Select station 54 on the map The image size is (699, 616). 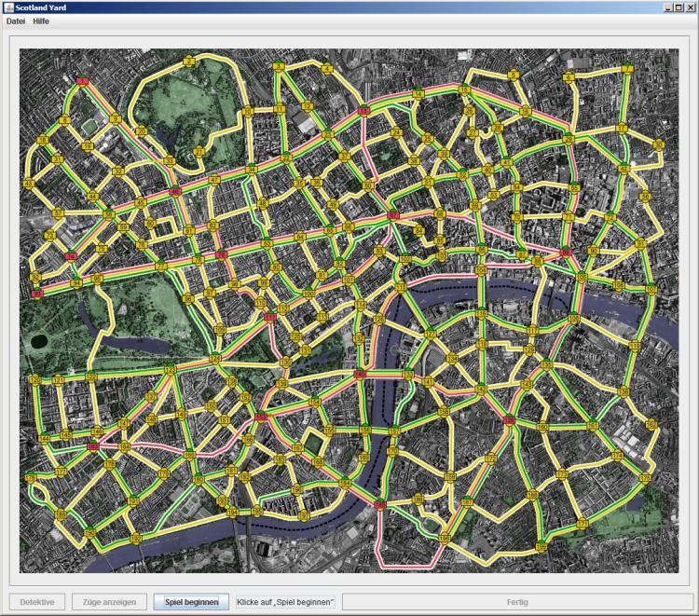pos(516,187)
